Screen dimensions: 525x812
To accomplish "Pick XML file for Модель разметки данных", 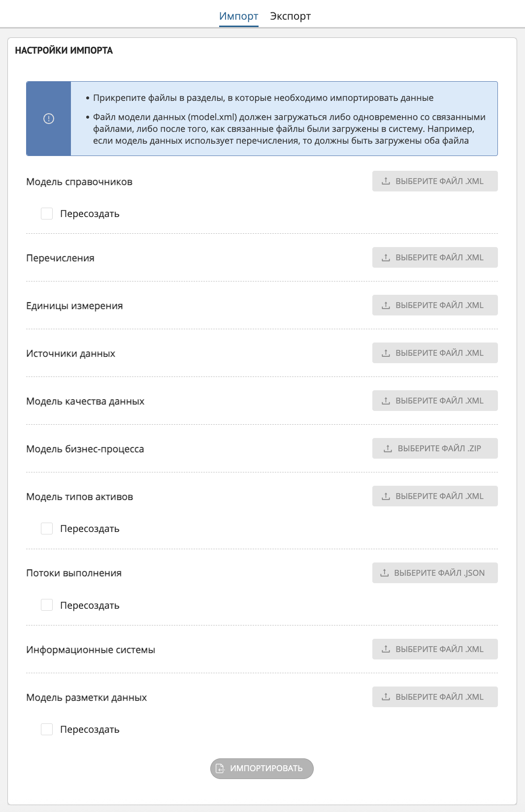I will [x=435, y=696].
